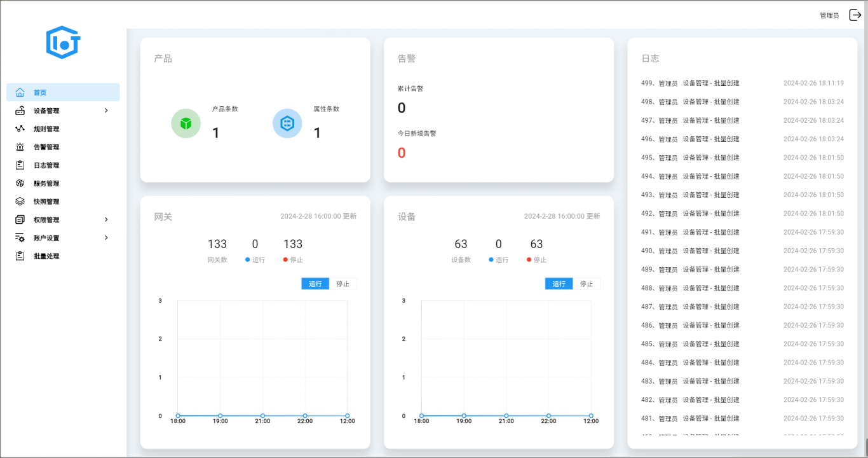
Task: Select 停止 tab in 网关 chart
Action: 343,284
